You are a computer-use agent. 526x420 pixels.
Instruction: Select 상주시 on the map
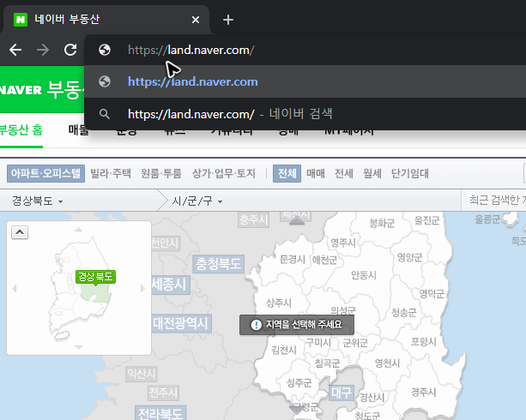278,303
